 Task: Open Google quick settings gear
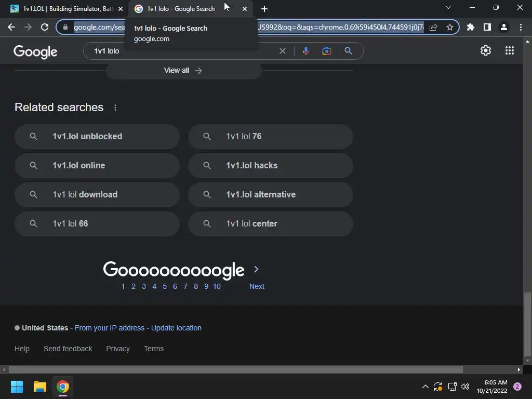click(486, 50)
